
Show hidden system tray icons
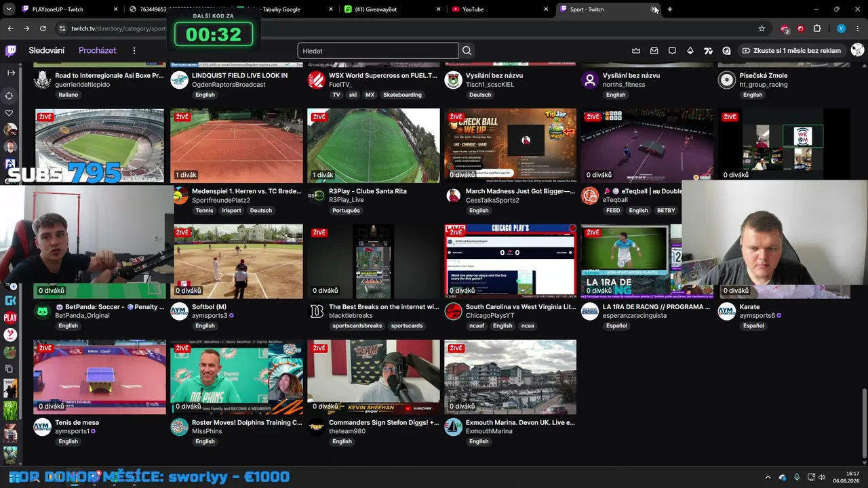pos(768,477)
